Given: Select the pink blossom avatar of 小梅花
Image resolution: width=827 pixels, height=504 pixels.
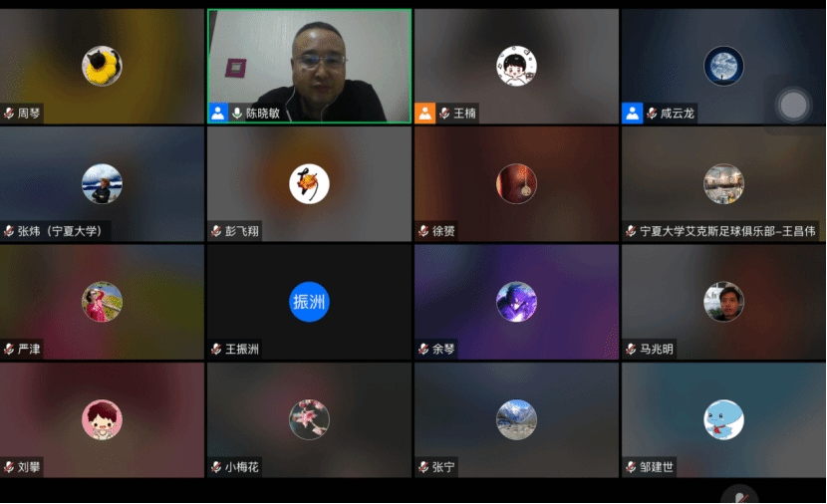Looking at the screenshot, I should pyautogui.click(x=309, y=419).
